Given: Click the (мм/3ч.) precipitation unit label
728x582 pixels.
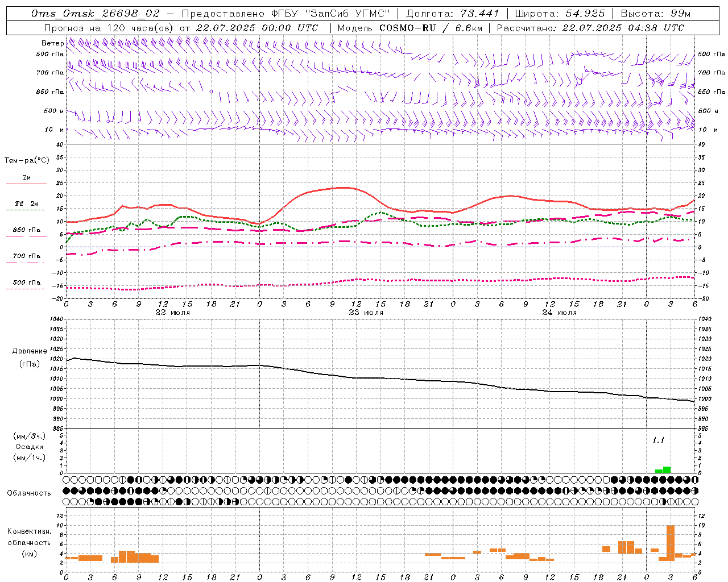Looking at the screenshot, I should (29, 436).
